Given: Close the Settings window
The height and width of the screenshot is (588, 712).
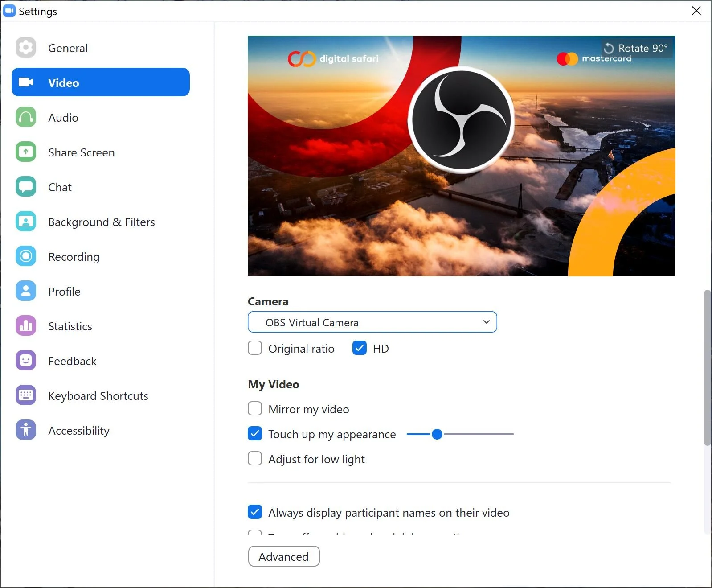Looking at the screenshot, I should (696, 11).
